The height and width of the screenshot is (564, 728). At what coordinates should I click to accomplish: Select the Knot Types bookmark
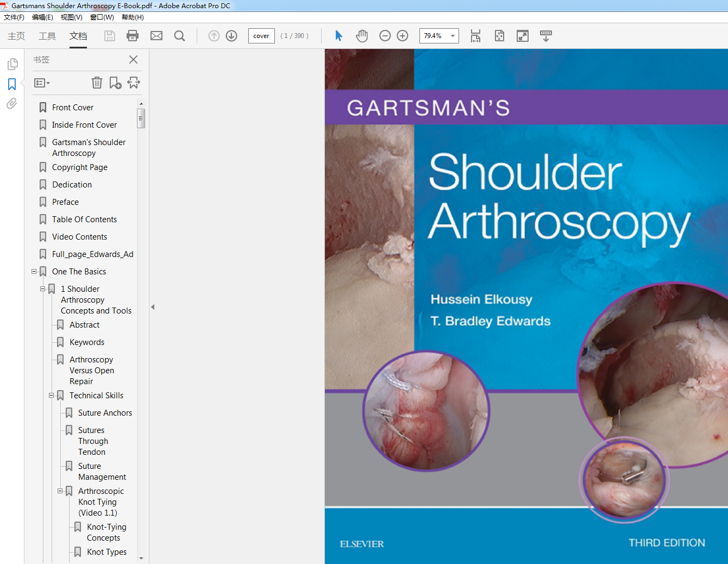click(106, 552)
